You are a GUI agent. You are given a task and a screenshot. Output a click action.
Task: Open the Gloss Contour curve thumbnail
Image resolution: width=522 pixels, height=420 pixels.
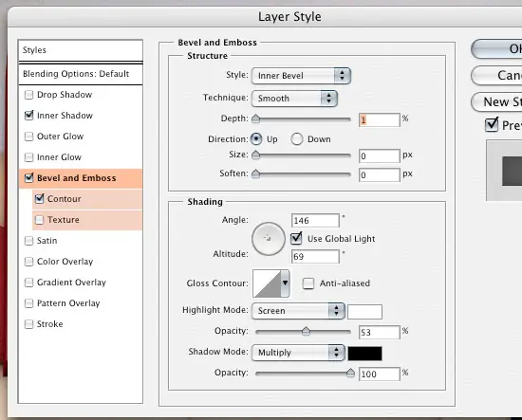(267, 283)
